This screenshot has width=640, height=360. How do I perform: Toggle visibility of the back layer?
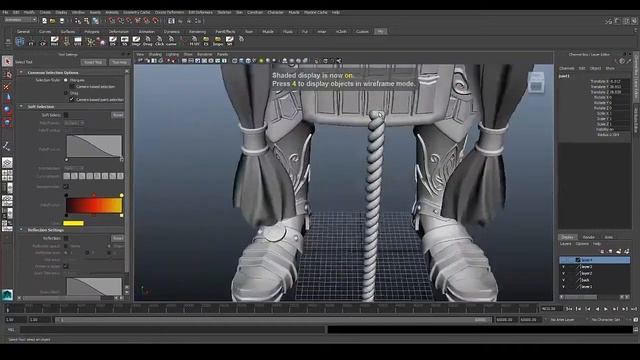[564, 280]
